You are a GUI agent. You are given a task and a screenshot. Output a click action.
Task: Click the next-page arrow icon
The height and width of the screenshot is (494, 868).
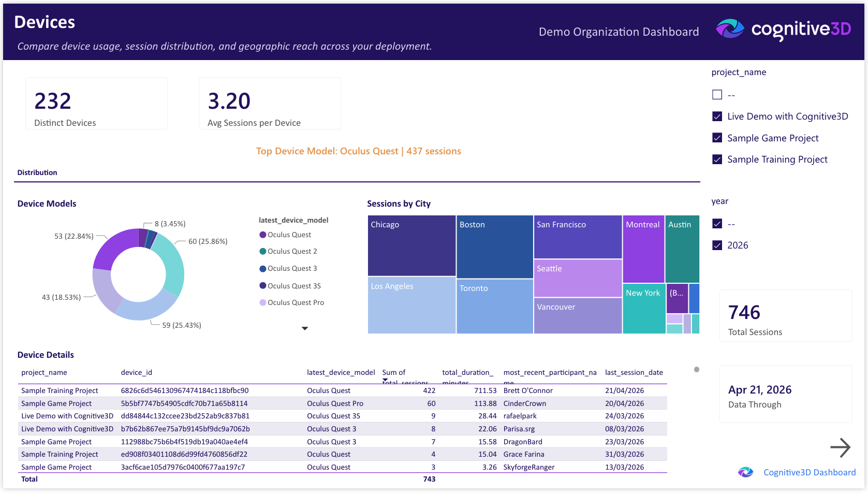[x=842, y=447]
